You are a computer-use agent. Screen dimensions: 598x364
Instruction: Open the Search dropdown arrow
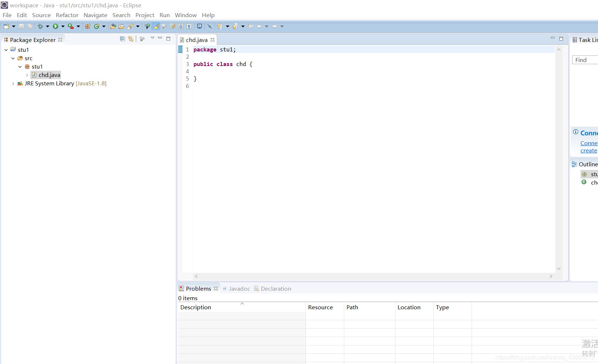pyautogui.click(x=138, y=26)
